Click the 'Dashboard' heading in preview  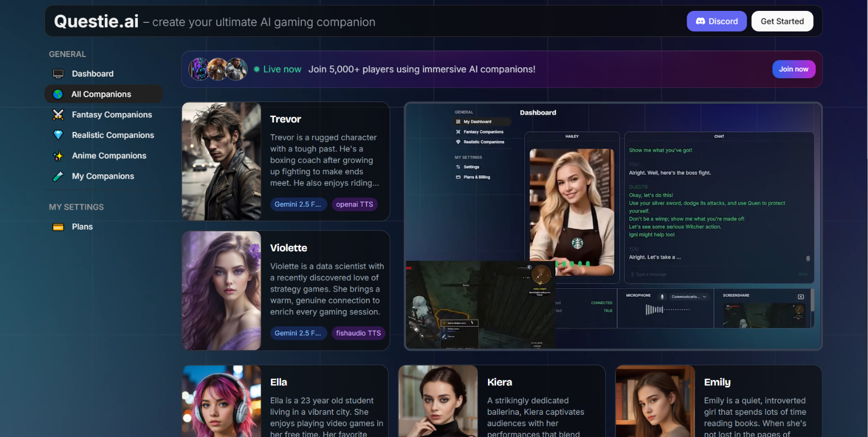(x=538, y=113)
